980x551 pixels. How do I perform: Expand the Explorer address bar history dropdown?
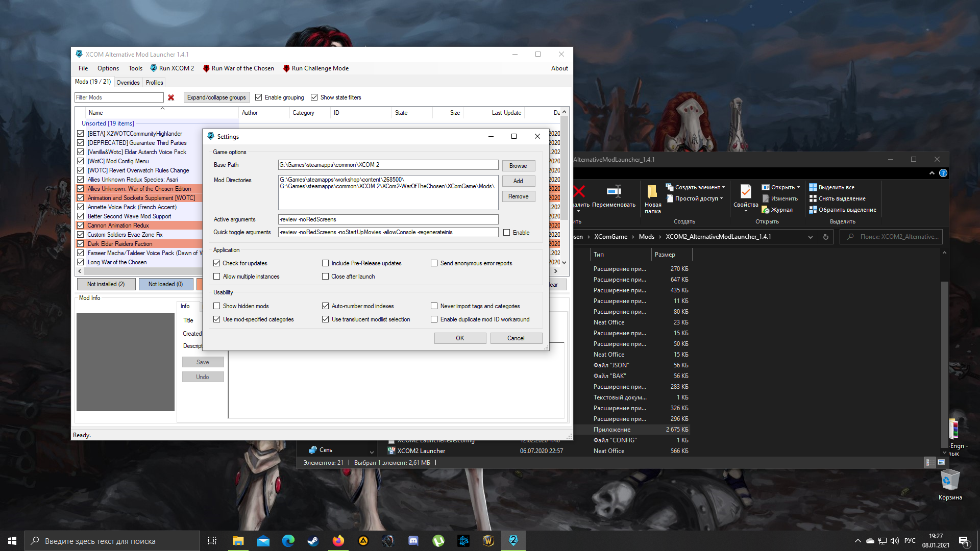[x=811, y=237]
